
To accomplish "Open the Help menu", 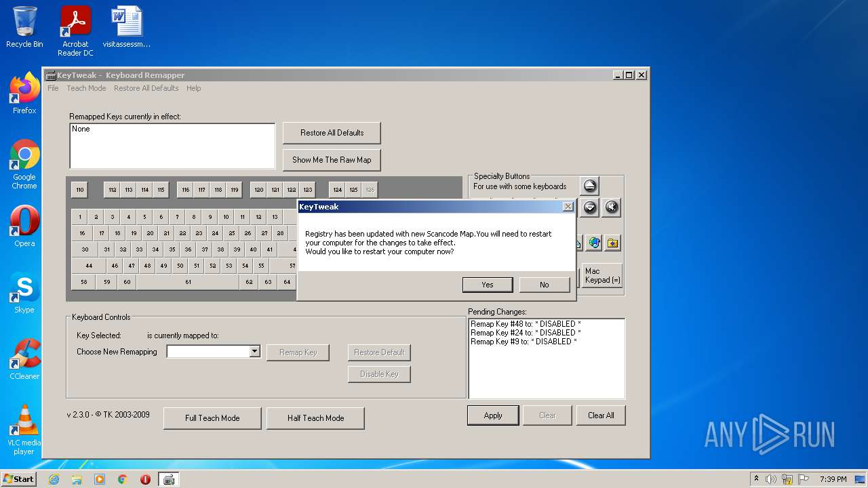I will (194, 88).
